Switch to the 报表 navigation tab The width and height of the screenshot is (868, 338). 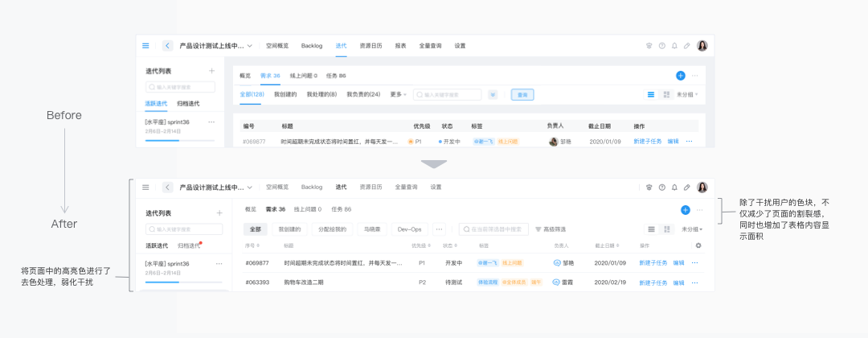401,46
